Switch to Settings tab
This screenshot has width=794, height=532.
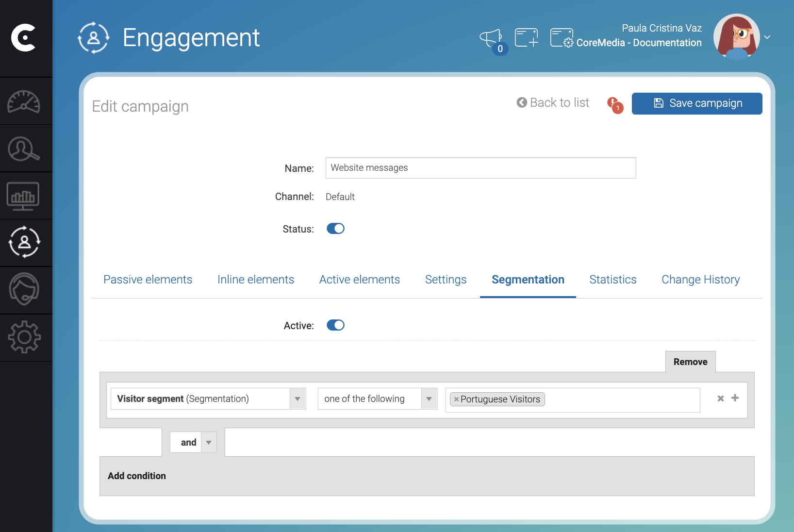pos(446,280)
